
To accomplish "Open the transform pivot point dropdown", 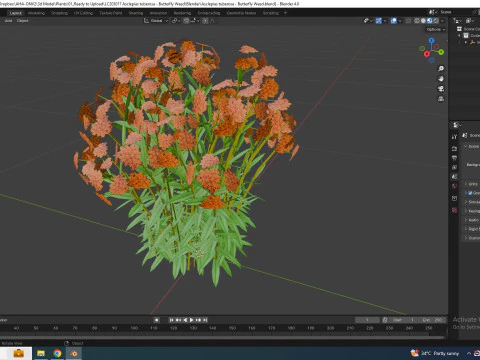I will 176,21.
